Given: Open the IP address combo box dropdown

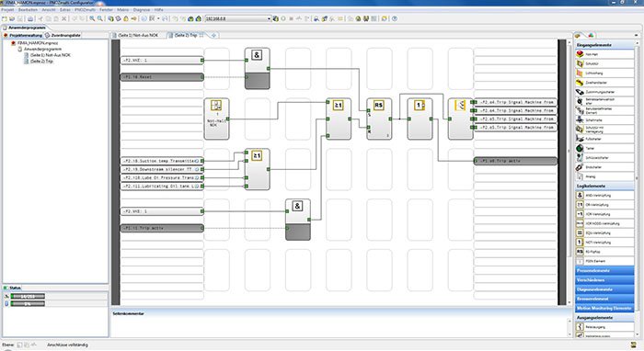Looking at the screenshot, I should coord(269,18).
